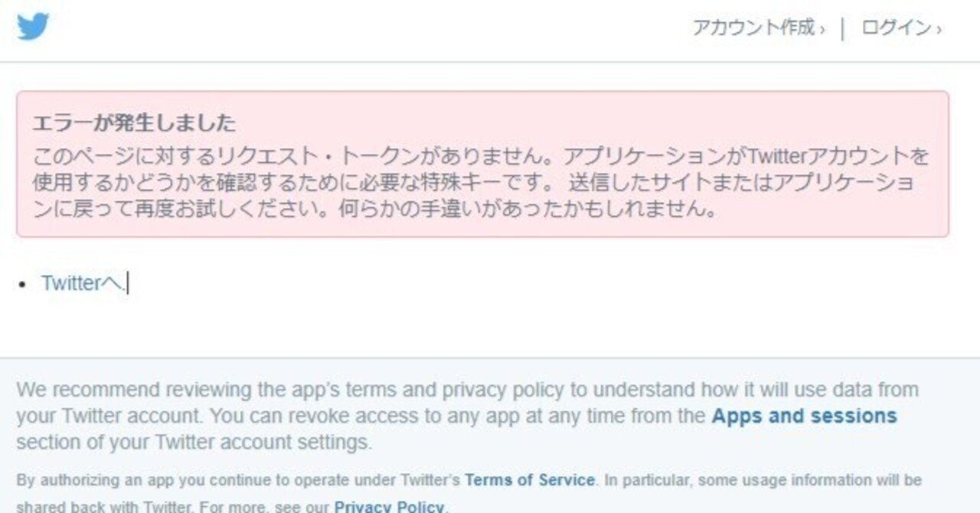This screenshot has width=980, height=513.
Task: Open the Terms of Service link
Action: [529, 481]
